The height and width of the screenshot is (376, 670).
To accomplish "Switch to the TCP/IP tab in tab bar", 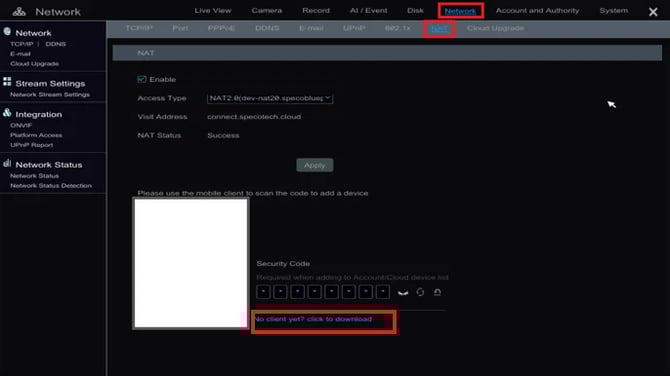I will pyautogui.click(x=139, y=28).
